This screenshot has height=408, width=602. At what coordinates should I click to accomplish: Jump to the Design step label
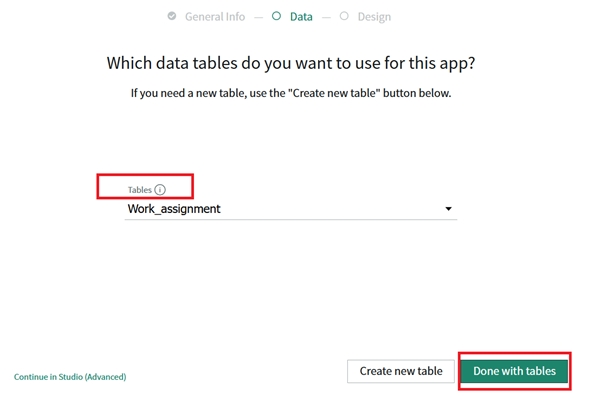pyautogui.click(x=374, y=16)
